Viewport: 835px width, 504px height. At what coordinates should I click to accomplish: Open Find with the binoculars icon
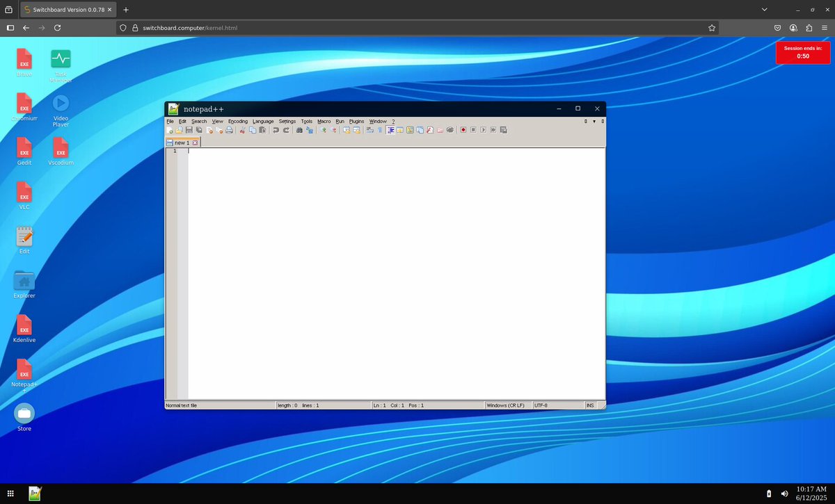(299, 130)
